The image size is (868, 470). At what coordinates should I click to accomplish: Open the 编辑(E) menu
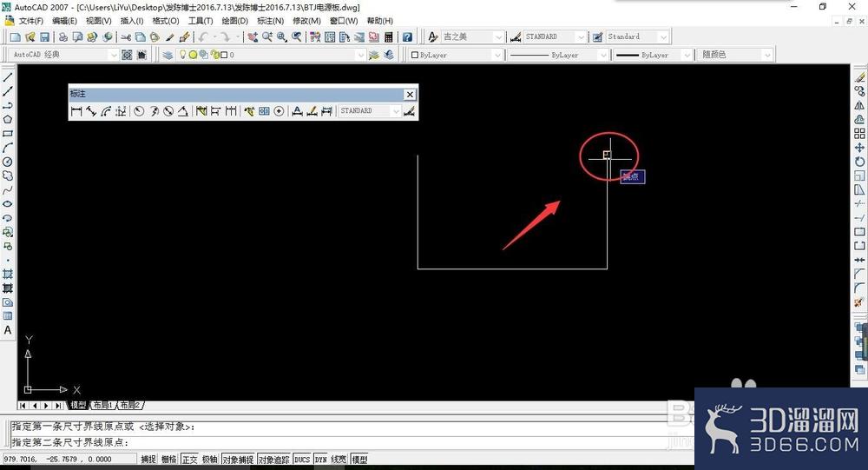click(x=65, y=21)
